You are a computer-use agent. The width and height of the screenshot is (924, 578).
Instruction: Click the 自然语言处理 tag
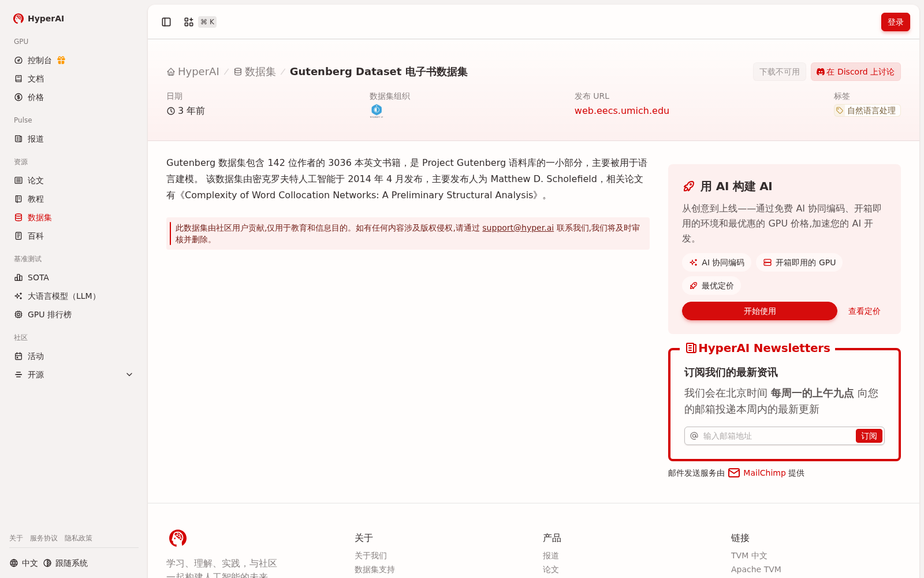coord(867,110)
